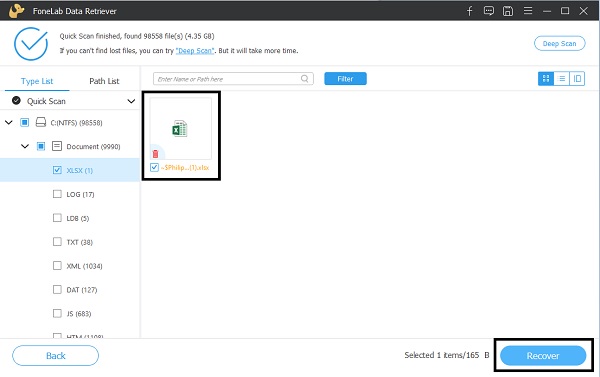
Task: Click the Quick Scan label
Action: (x=46, y=101)
